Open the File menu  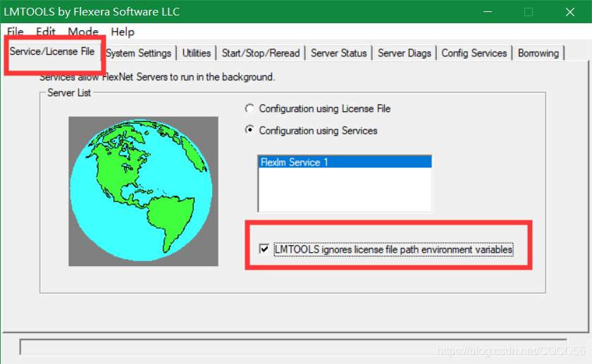tap(15, 32)
